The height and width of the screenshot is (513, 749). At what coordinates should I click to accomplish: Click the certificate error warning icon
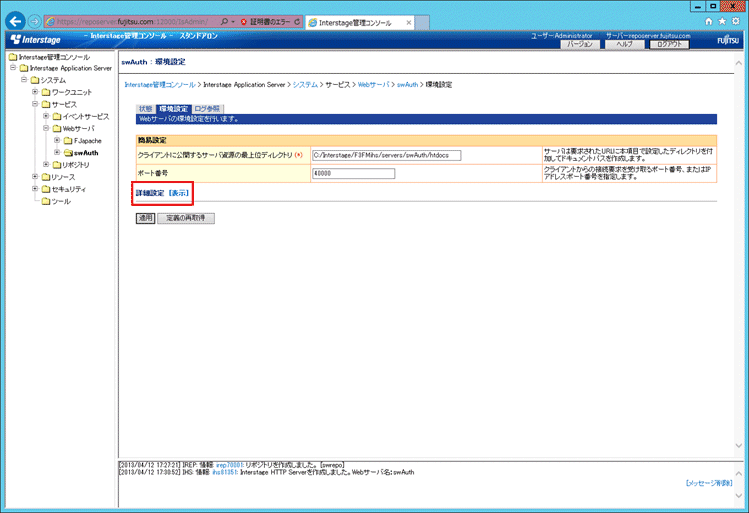(244, 22)
